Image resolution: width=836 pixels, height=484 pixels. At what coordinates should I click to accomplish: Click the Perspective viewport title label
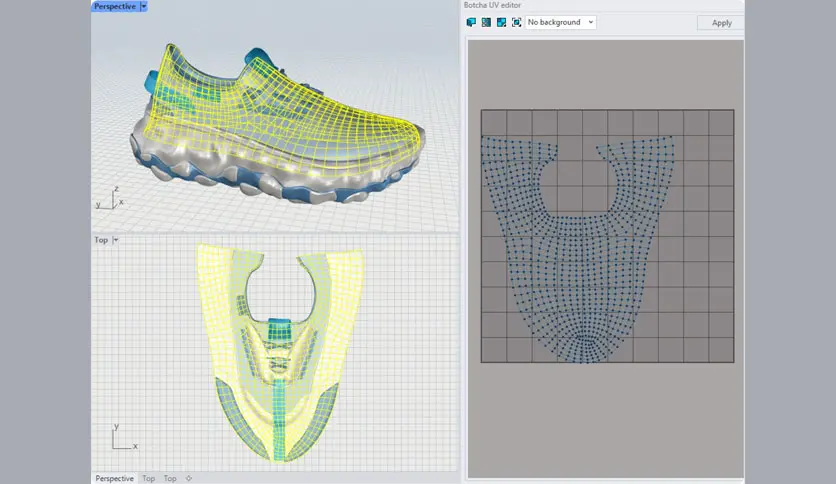(115, 6)
